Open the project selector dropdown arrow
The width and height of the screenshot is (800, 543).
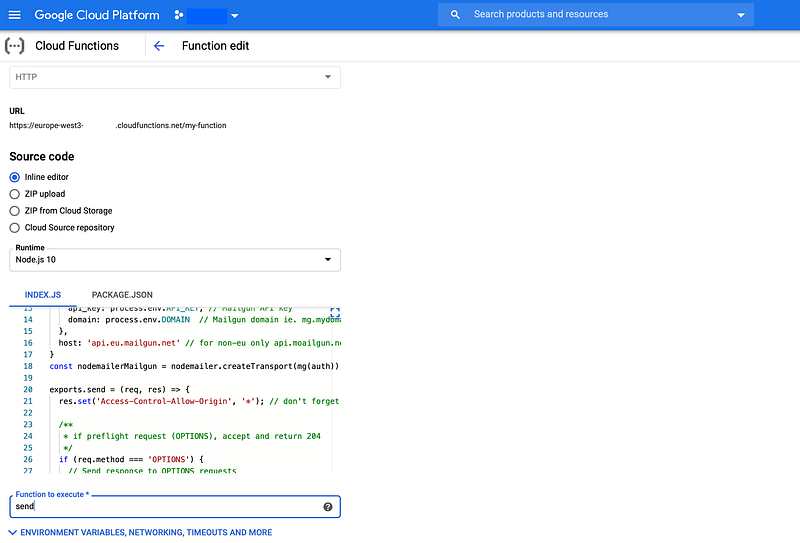pyautogui.click(x=235, y=16)
